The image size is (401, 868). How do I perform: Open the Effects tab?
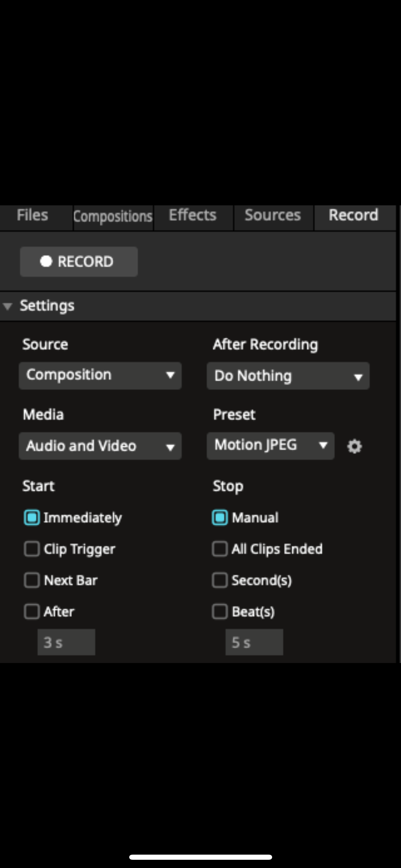[x=193, y=216]
